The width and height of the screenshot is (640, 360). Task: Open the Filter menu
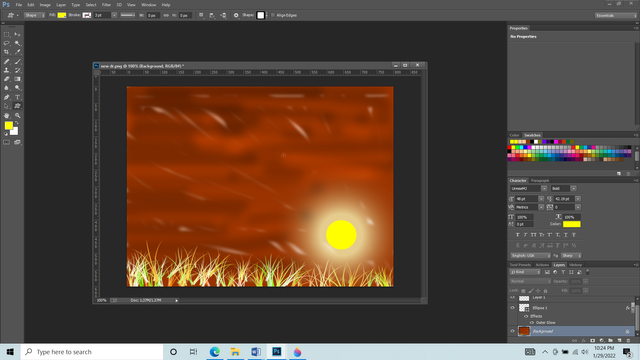(x=106, y=5)
